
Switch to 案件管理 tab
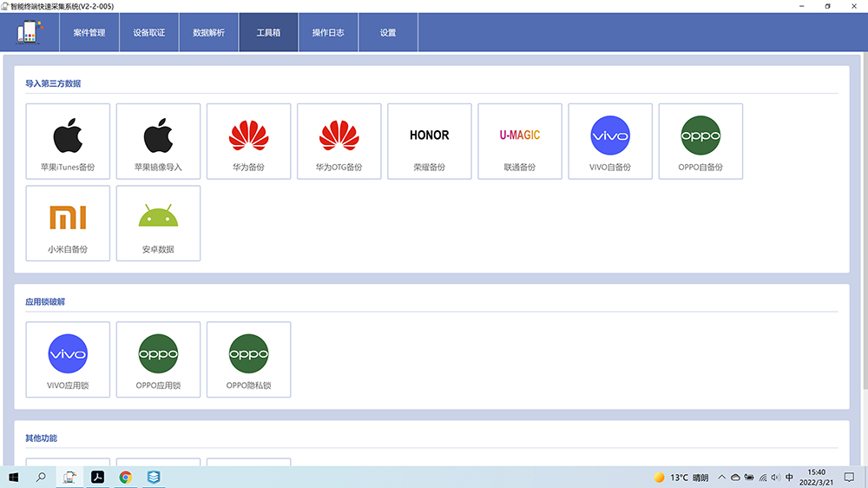click(89, 33)
